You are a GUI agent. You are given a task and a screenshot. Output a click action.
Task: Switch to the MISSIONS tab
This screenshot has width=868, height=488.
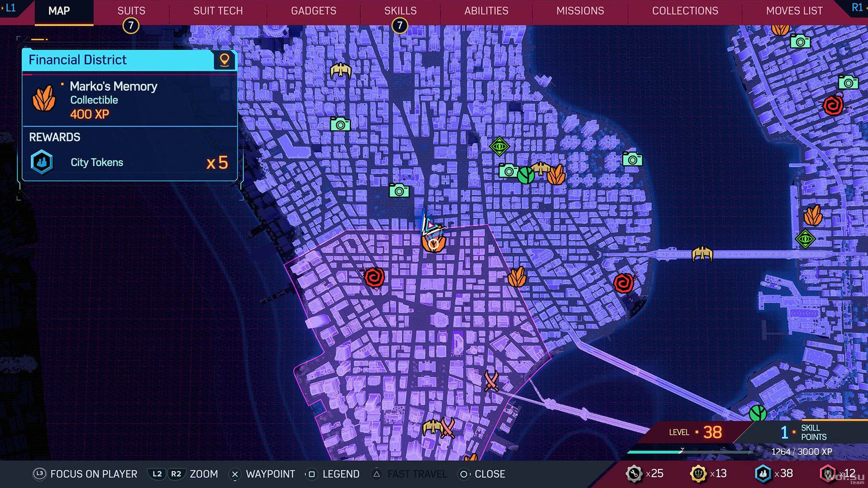pos(580,10)
